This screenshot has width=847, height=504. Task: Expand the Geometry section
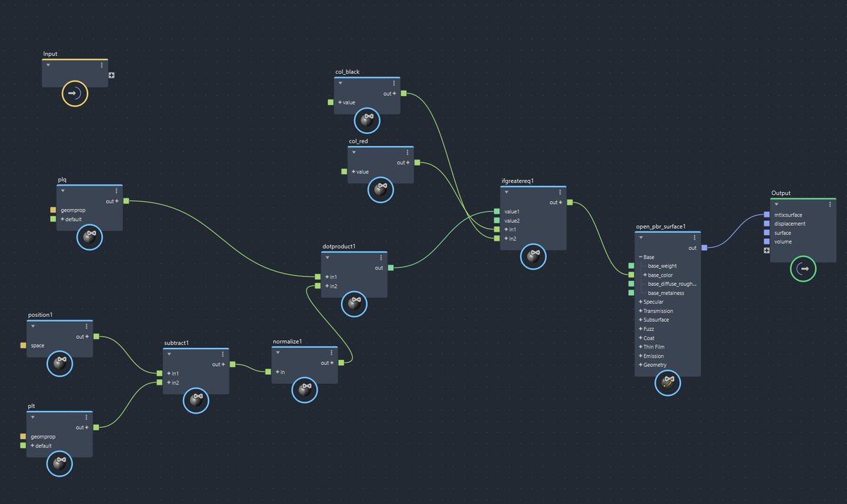pos(640,365)
